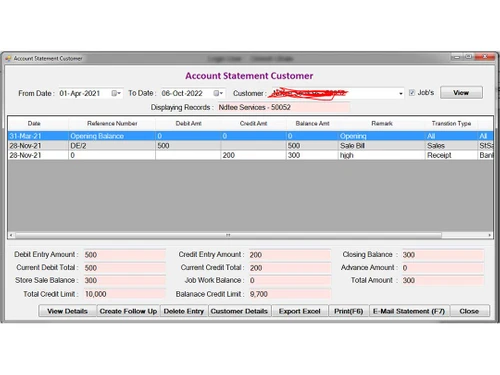The height and width of the screenshot is (375, 500).
Task: Click the Current Debit Total field
Action: pos(124,268)
